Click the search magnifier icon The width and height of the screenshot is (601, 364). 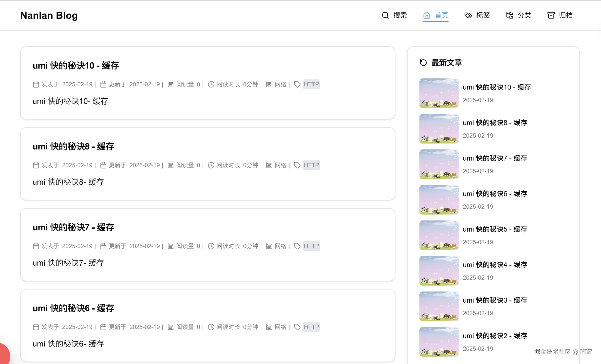[x=385, y=15]
